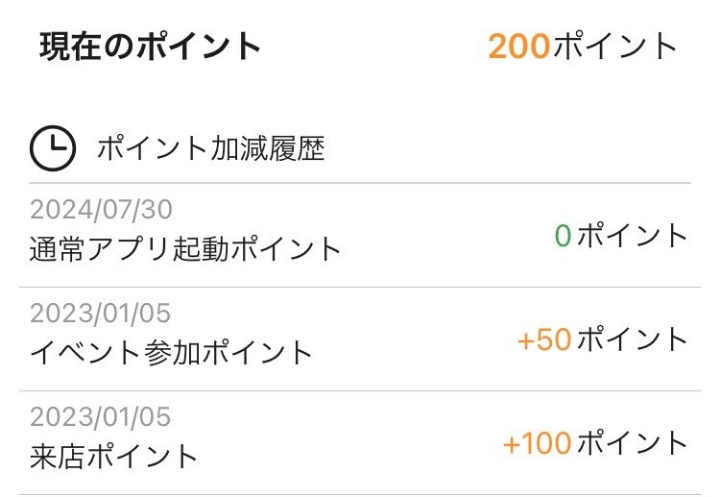This screenshot has width=720, height=497.
Task: Click ポイント text after +50
Action: click(634, 340)
